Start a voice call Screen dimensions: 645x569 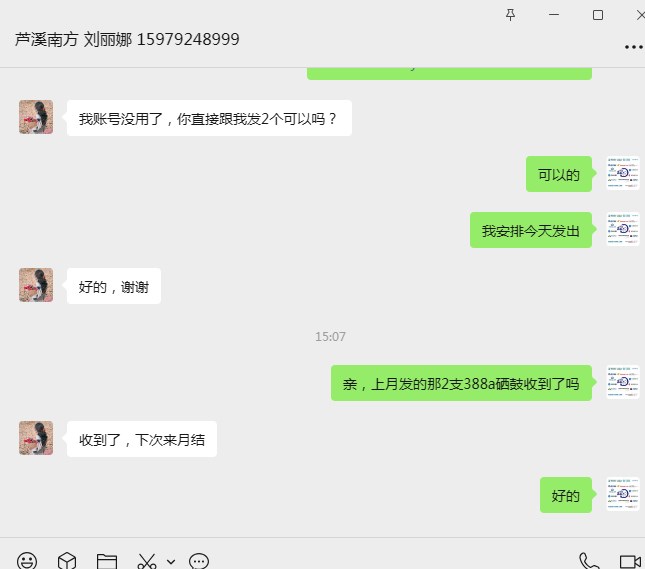(589, 561)
